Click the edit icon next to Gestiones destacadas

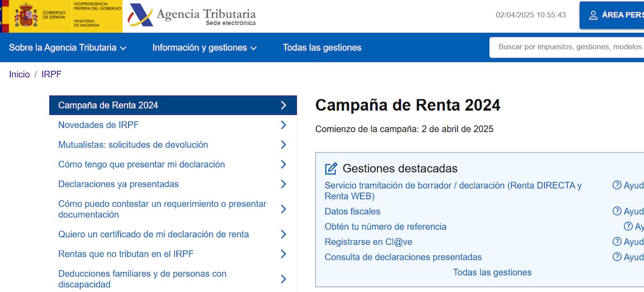click(x=331, y=169)
